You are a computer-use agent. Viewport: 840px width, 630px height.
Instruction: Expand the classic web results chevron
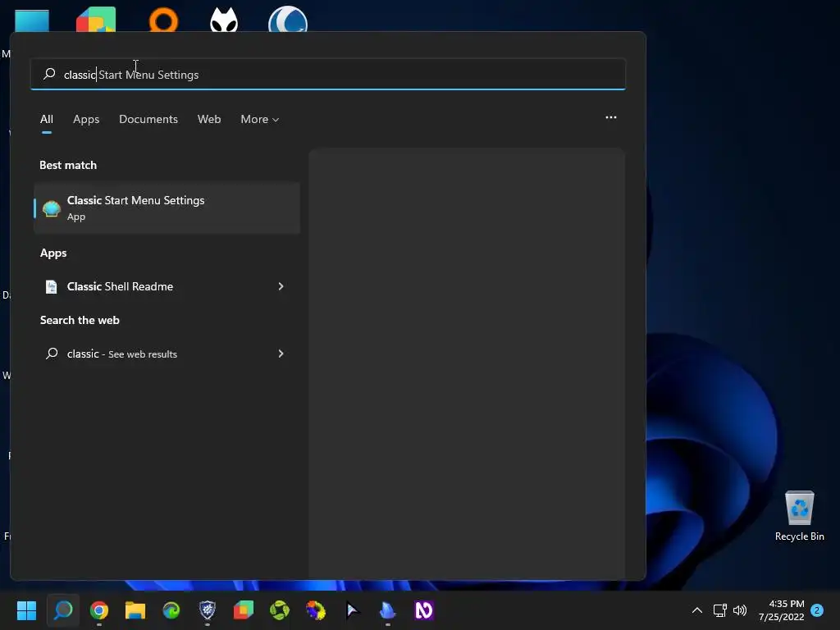(x=281, y=354)
